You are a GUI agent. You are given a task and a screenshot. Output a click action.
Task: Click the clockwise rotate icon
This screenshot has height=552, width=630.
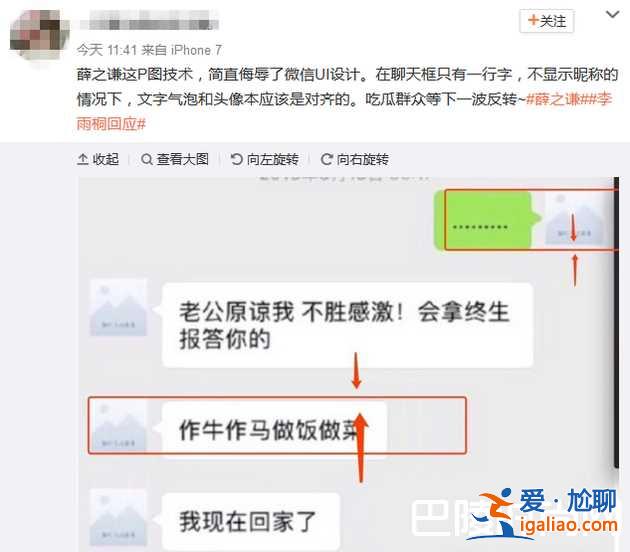tap(327, 159)
